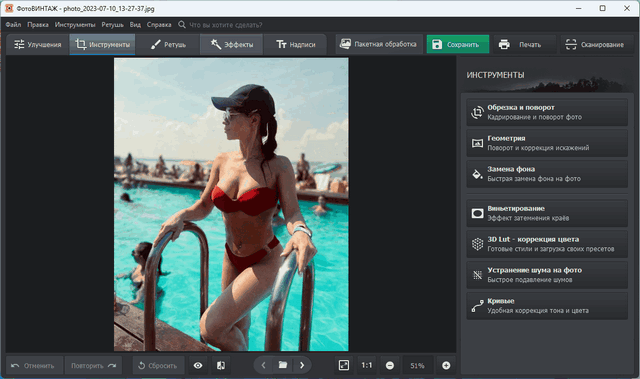Viewport: 640px width, 379px height.
Task: Open Устранение шума на фото tool
Action: pyautogui.click(x=547, y=275)
